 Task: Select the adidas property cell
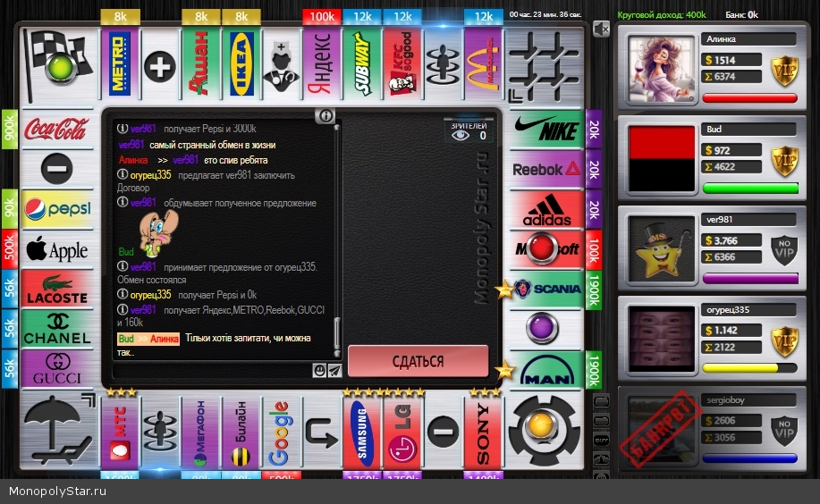[x=546, y=209]
